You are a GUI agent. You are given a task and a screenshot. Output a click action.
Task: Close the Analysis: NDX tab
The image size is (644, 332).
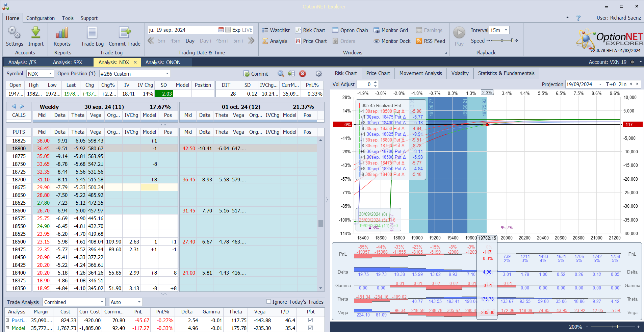click(135, 62)
